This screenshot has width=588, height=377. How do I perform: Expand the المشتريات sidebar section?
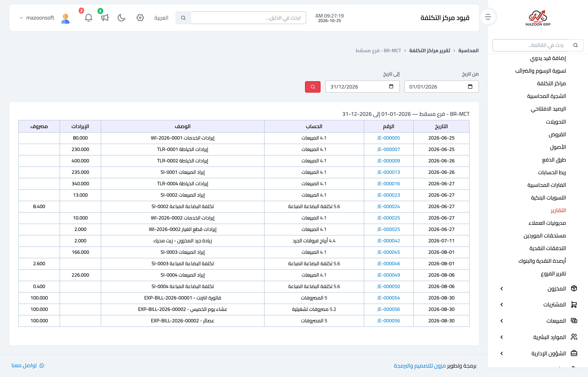pyautogui.click(x=538, y=305)
